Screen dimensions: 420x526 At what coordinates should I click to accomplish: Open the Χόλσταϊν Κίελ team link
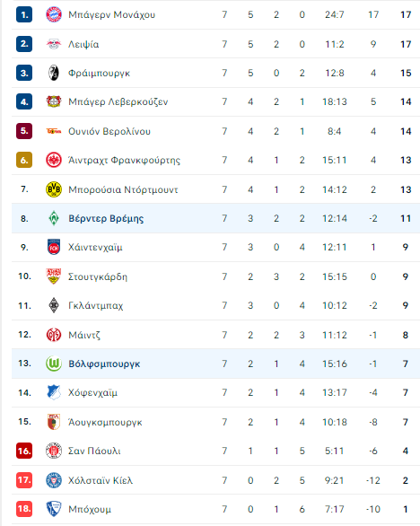101,480
